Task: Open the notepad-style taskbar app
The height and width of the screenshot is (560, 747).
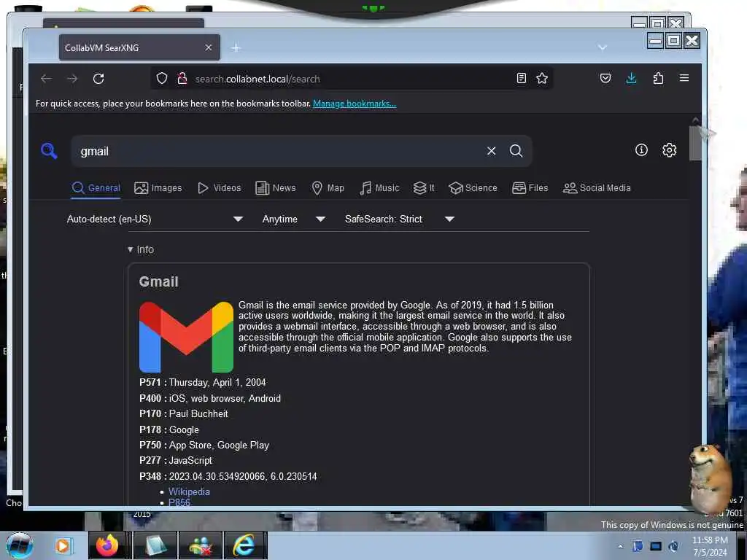Action: click(155, 545)
